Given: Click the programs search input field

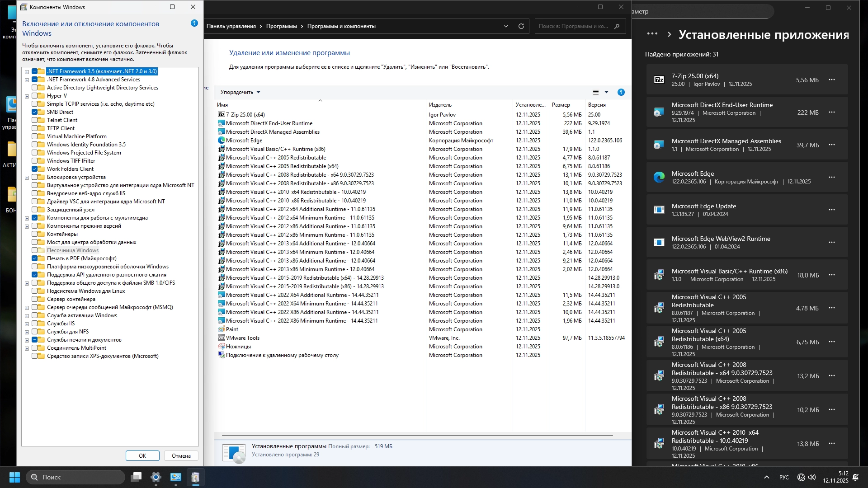Looking at the screenshot, I should pos(574,26).
